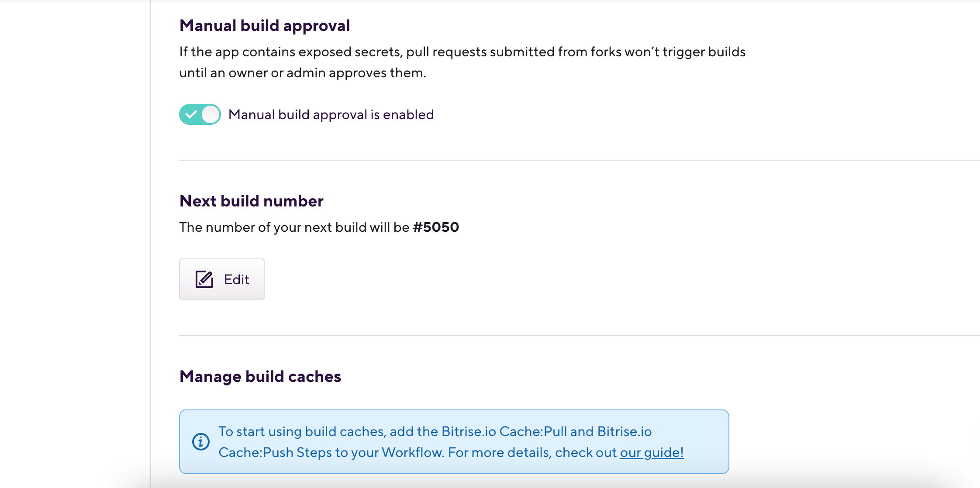Click the #5050 build number text
Image resolution: width=980 pixels, height=488 pixels.
436,227
